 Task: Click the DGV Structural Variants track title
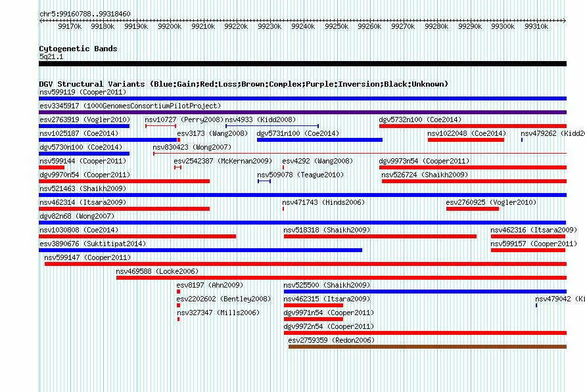[x=243, y=84]
